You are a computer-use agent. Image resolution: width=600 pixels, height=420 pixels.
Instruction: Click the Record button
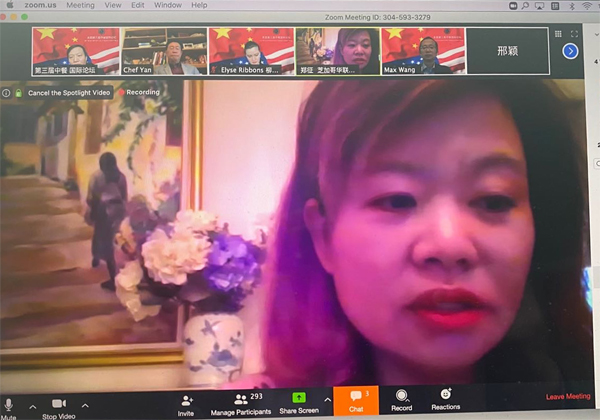click(x=401, y=400)
